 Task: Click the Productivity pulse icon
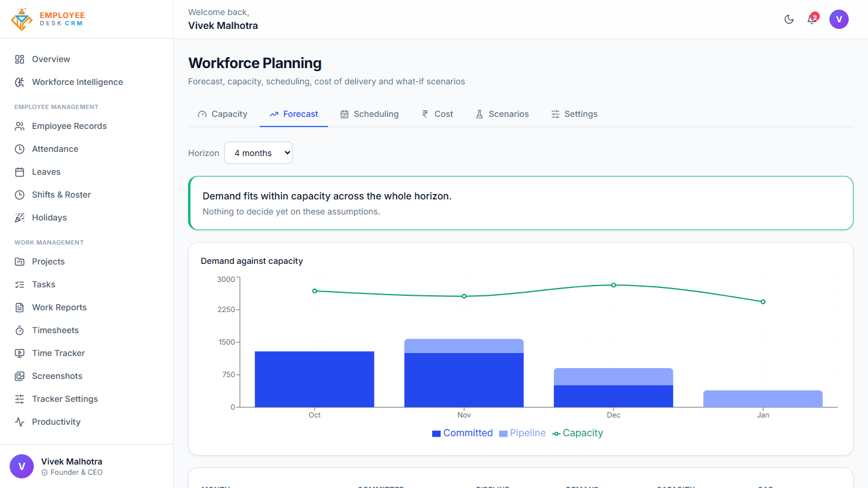pos(20,422)
